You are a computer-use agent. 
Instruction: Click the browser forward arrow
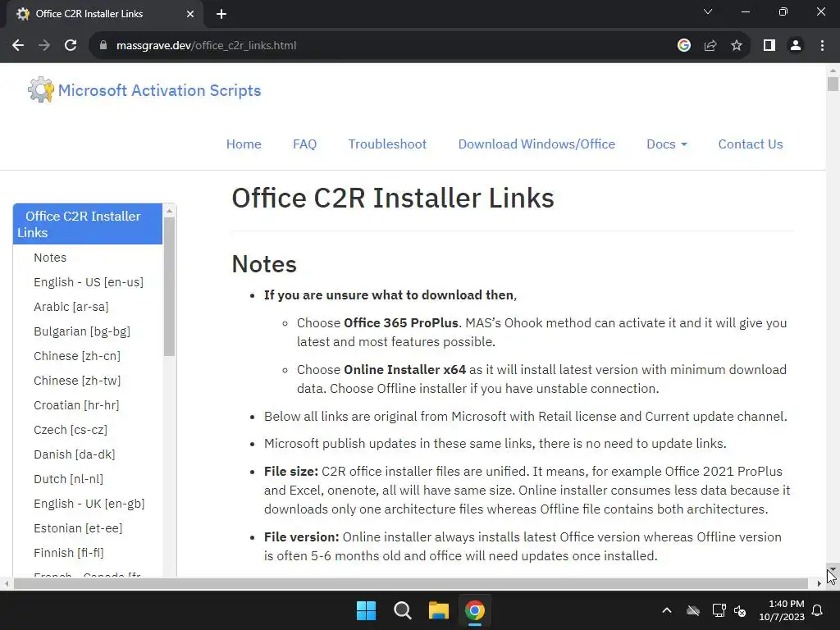pyautogui.click(x=44, y=46)
